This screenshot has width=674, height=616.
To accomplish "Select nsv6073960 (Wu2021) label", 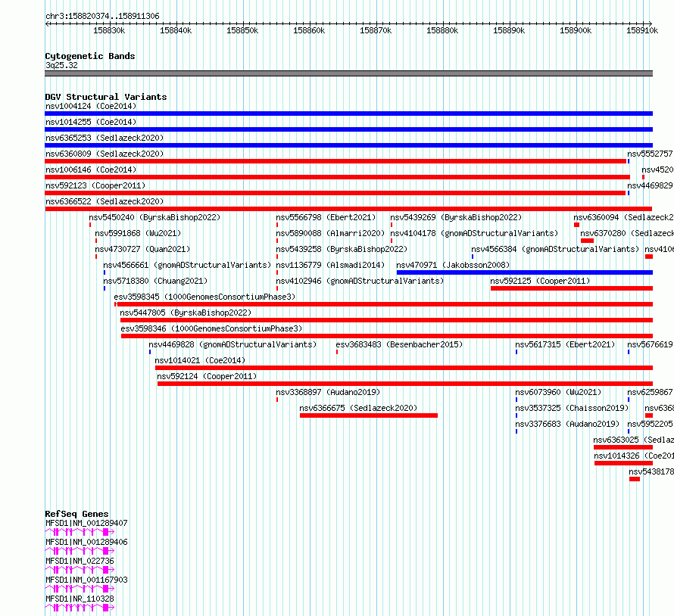I will [x=558, y=392].
